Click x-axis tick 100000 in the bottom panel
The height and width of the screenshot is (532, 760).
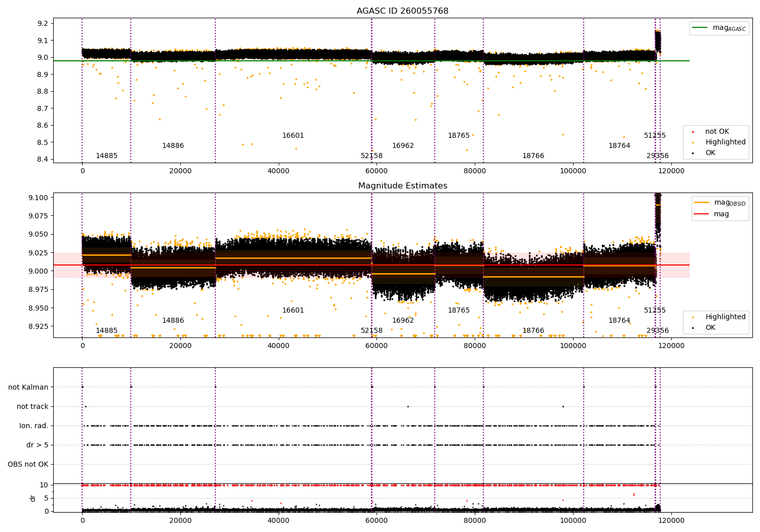(573, 520)
